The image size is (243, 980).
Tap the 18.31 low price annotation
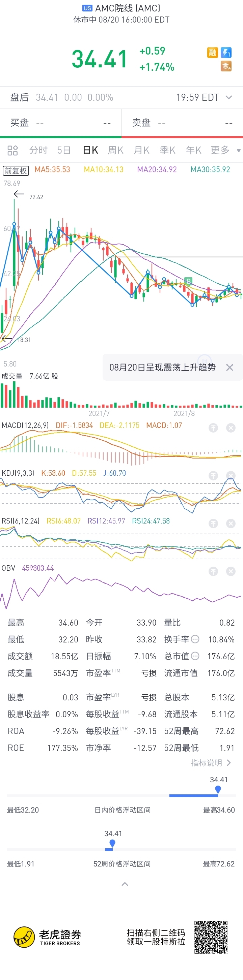[x=24, y=340]
